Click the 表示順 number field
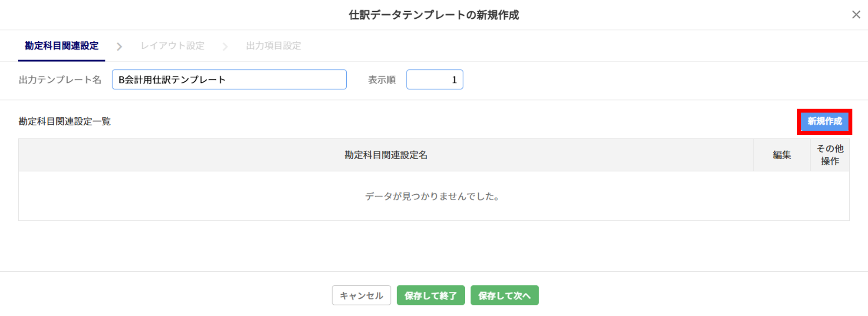Image resolution: width=868 pixels, height=316 pixels. (x=434, y=80)
